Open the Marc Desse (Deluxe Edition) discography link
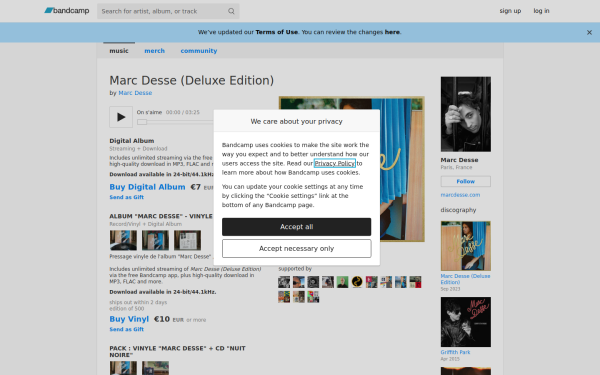 465,279
